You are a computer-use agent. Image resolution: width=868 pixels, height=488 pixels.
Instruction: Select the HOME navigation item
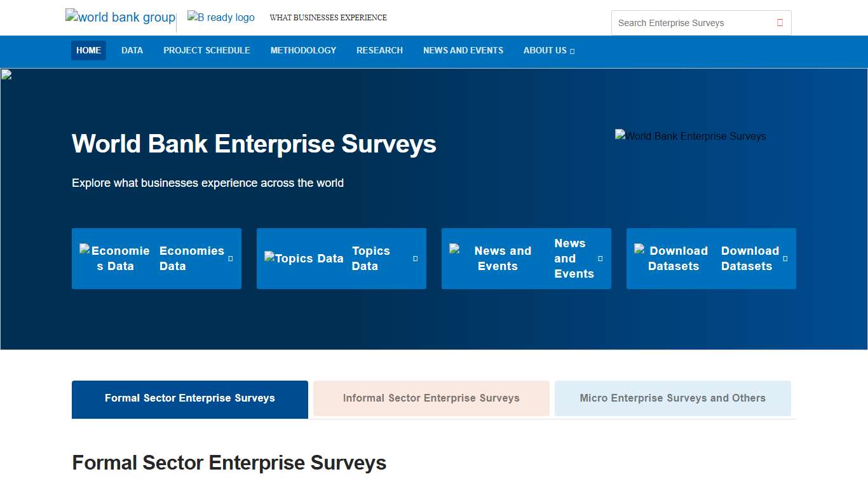coord(88,51)
